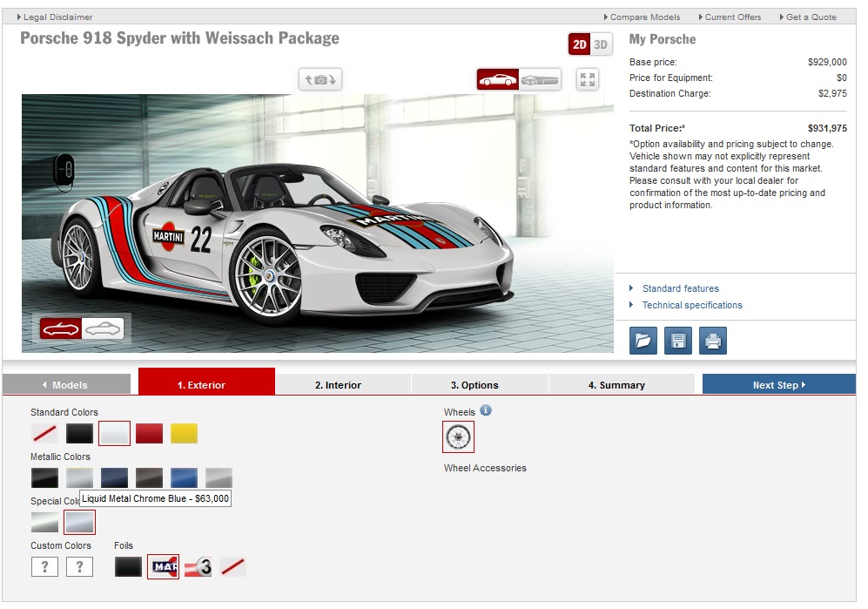Click the open saved configuration folder icon
868x609 pixels.
pos(643,341)
